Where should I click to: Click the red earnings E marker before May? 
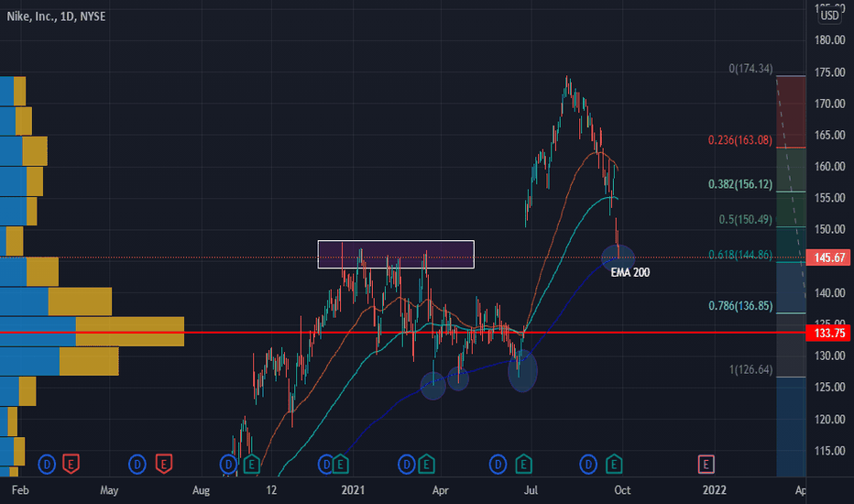[x=71, y=465]
